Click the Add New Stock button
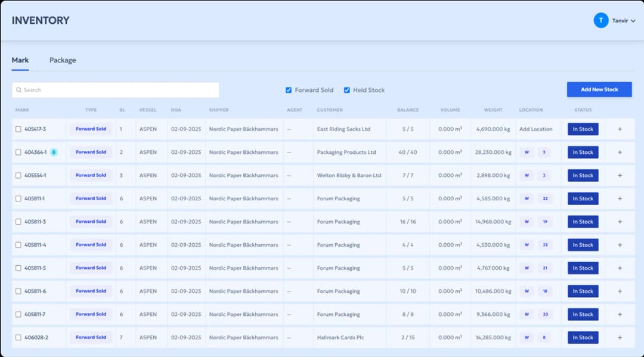 point(599,89)
